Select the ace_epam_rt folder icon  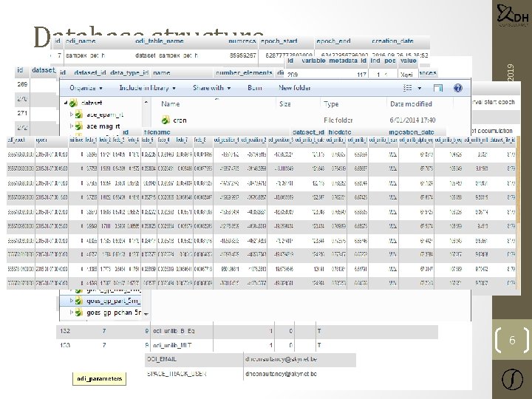tap(79, 115)
